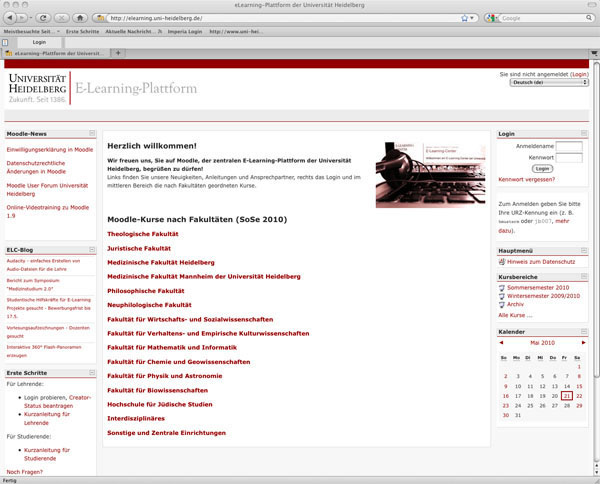
Task: Go to the browser home page icon
Action: click(x=79, y=18)
